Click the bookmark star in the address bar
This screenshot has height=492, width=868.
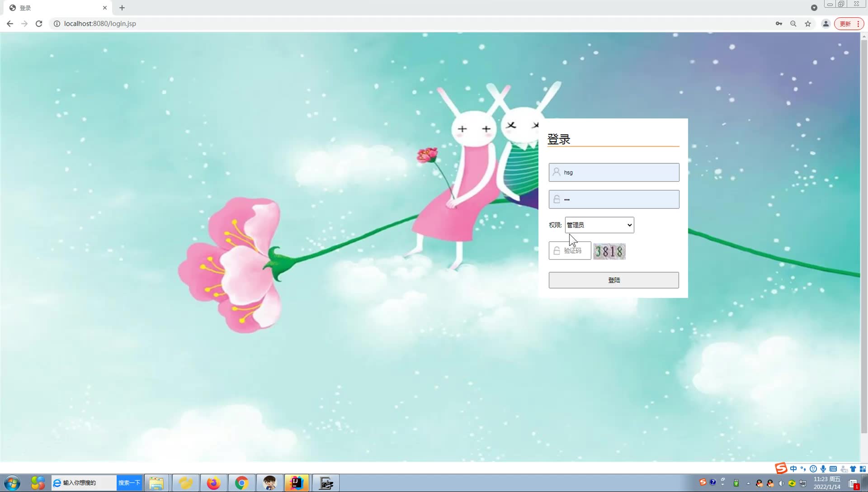(808, 24)
